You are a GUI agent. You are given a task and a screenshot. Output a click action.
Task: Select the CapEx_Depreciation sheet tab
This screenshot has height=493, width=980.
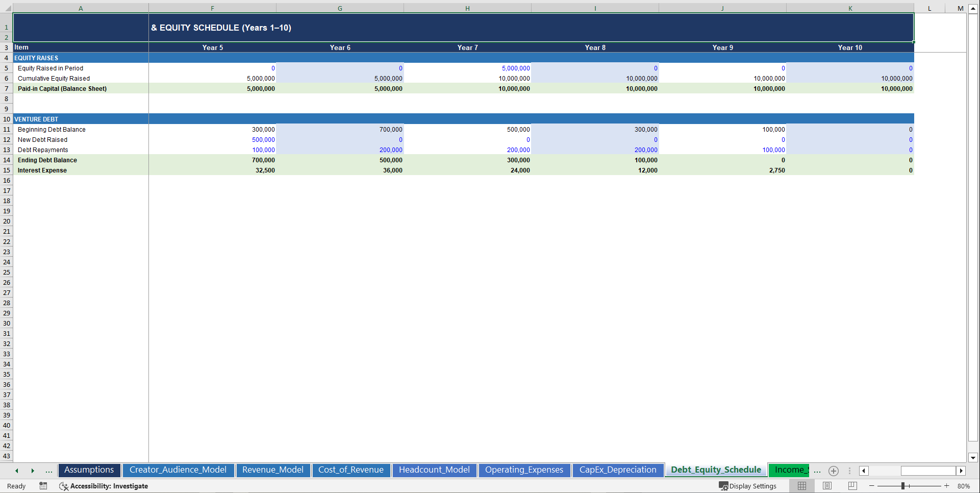[618, 470]
